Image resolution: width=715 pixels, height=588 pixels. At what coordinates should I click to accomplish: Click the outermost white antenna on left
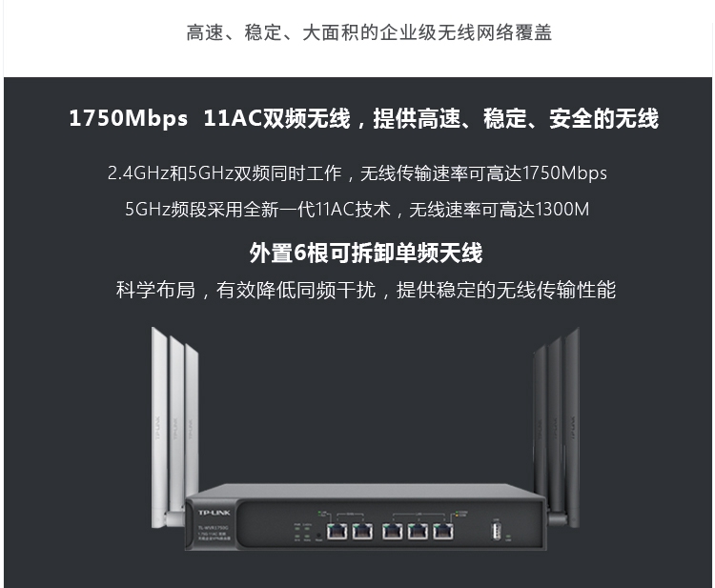tap(159, 428)
